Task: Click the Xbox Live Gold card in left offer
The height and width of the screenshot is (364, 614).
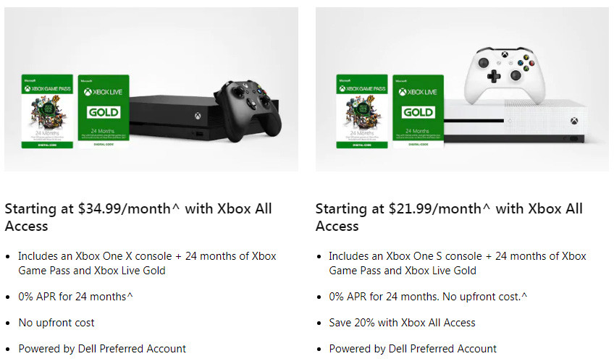Action: pos(104,111)
